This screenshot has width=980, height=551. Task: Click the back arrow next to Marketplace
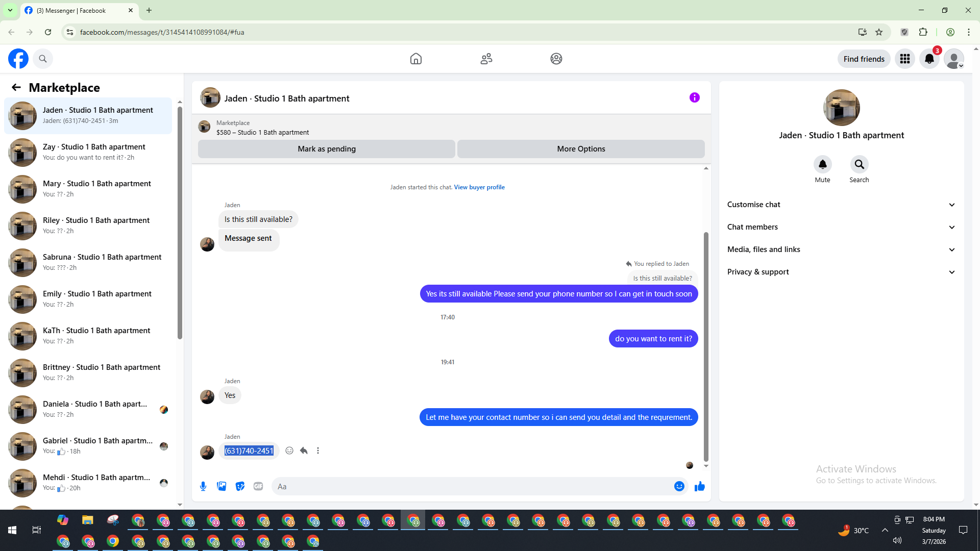(16, 87)
